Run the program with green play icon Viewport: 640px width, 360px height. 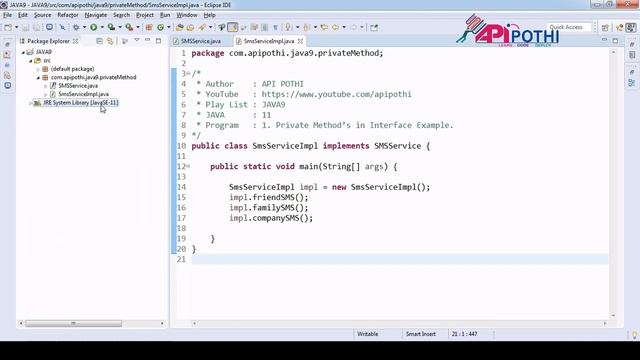click(93, 27)
